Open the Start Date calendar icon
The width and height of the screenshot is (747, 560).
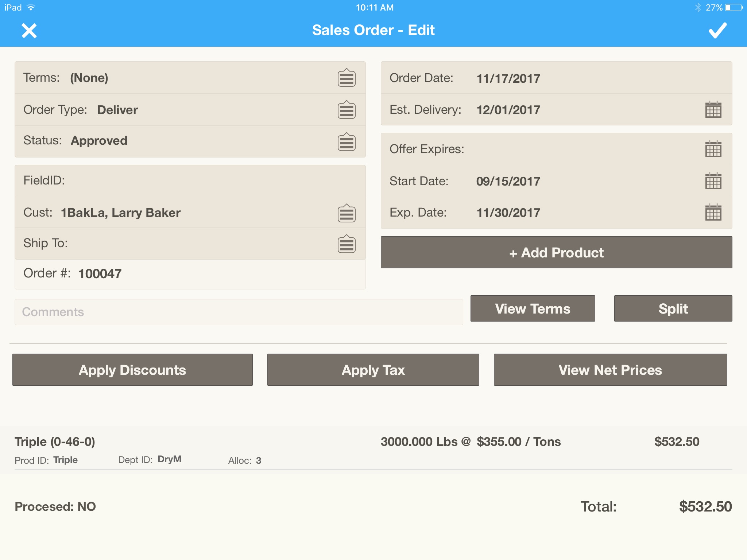pyautogui.click(x=713, y=181)
